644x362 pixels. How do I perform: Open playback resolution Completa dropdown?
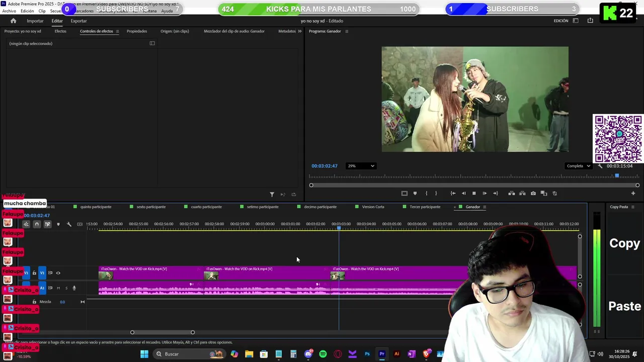578,166
